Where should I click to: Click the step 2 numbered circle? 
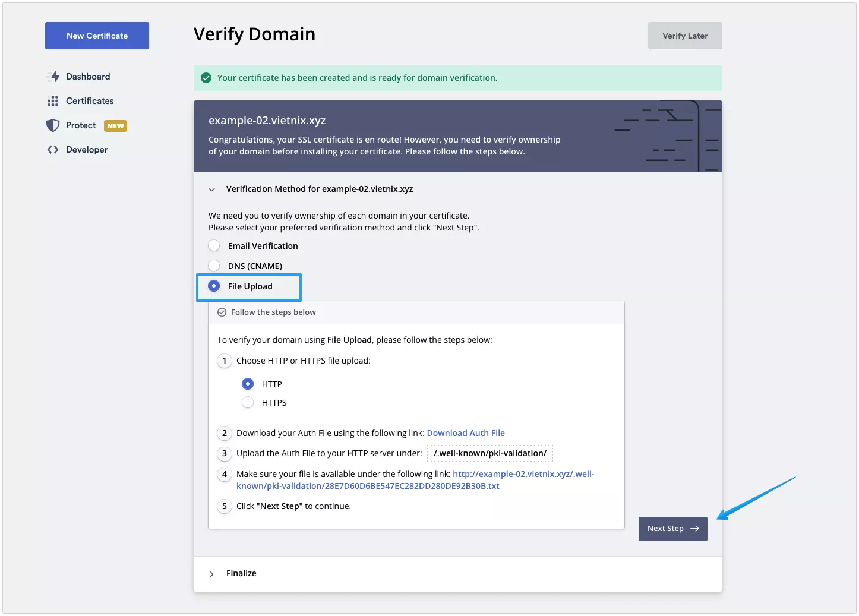[x=225, y=433]
